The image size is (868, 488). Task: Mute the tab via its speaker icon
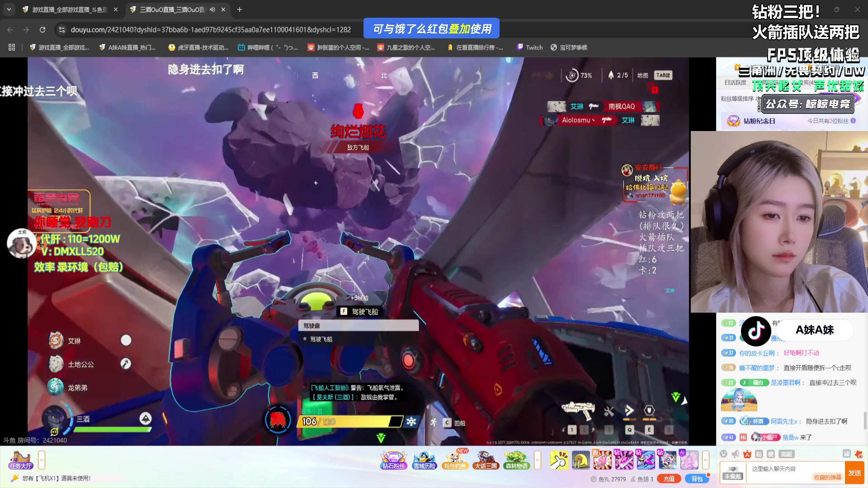(212, 9)
